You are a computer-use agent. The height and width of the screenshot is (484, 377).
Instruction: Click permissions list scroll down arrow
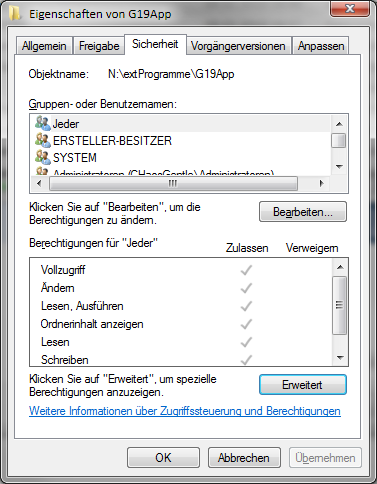pos(340,358)
